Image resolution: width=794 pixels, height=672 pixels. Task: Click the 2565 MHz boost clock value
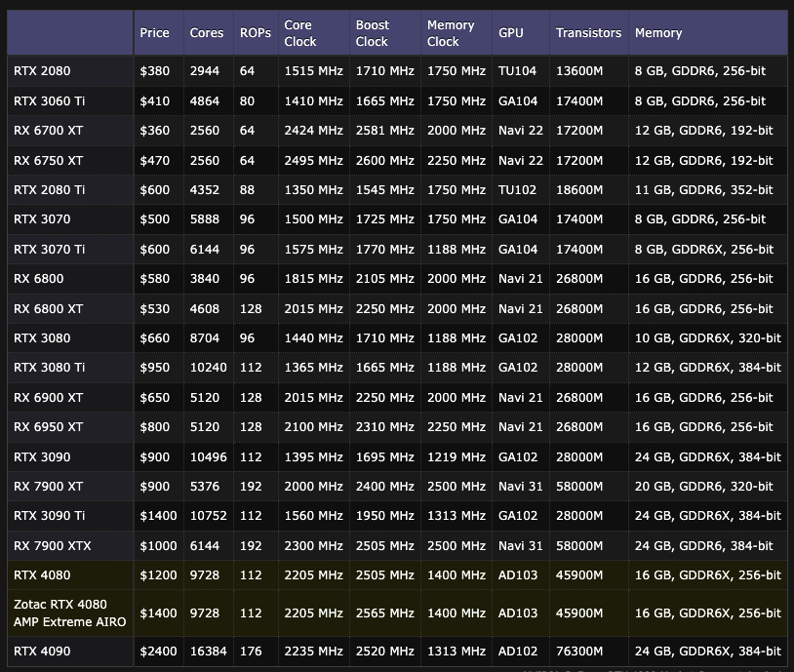pyautogui.click(x=385, y=613)
